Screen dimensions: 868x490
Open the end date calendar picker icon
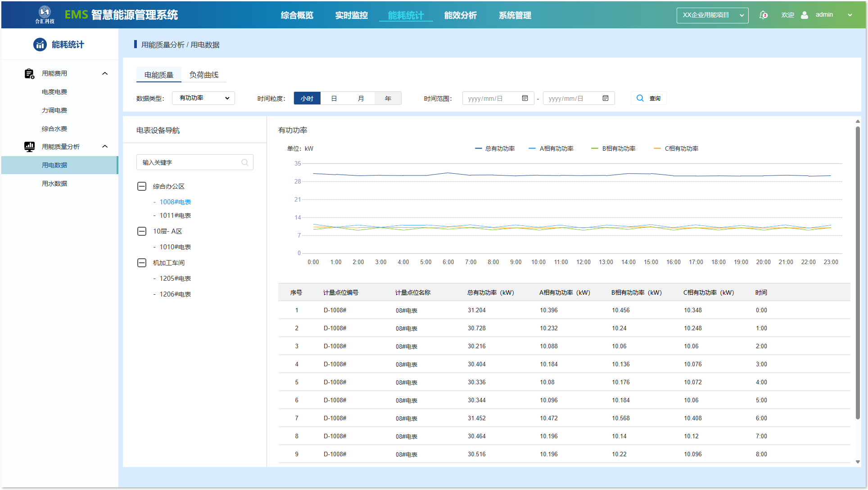(606, 98)
